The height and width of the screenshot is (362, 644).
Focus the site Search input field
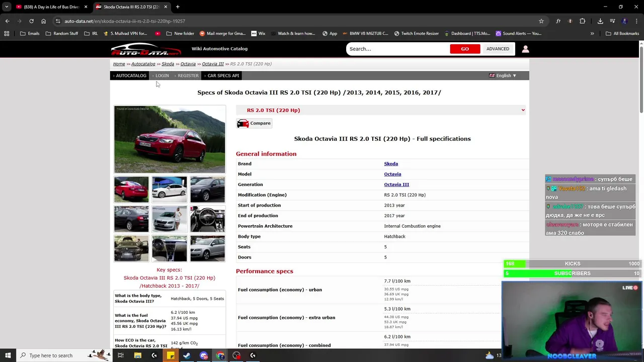click(397, 49)
